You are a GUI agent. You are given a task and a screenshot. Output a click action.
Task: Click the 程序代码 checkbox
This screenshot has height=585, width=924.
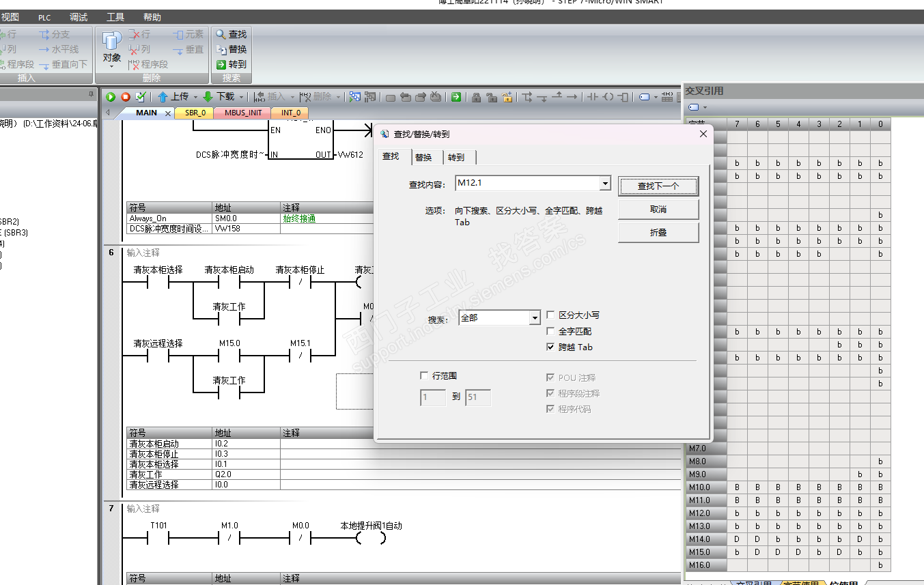(551, 409)
